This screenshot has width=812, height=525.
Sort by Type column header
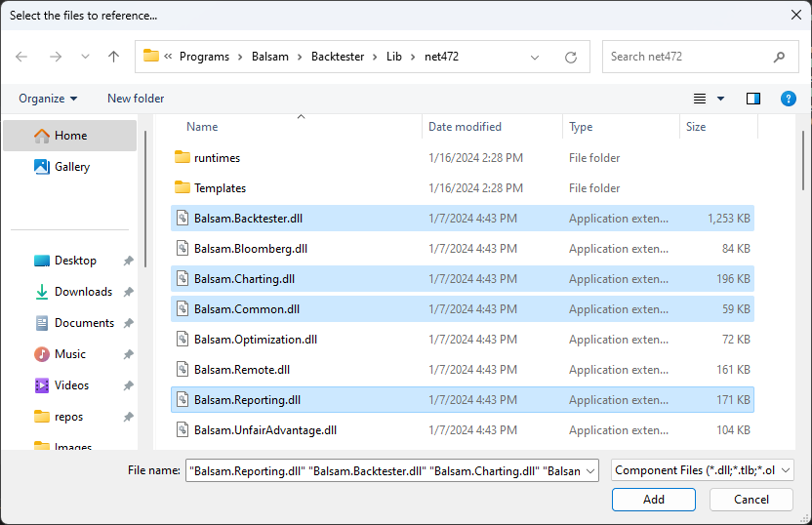[621, 126]
